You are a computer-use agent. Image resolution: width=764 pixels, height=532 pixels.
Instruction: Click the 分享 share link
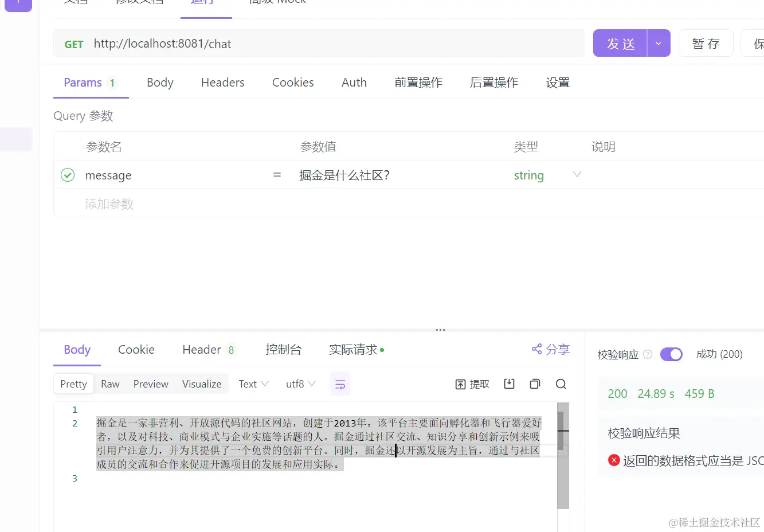click(x=551, y=349)
